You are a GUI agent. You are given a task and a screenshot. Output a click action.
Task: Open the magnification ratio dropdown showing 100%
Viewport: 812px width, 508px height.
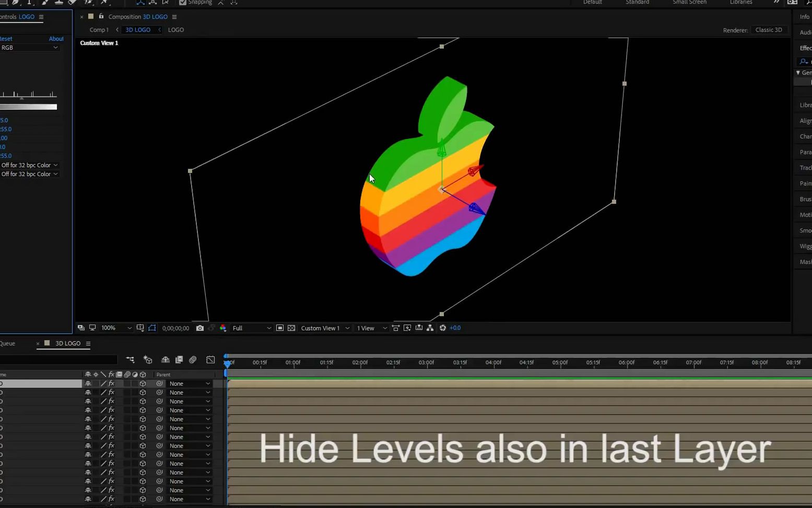[116, 328]
